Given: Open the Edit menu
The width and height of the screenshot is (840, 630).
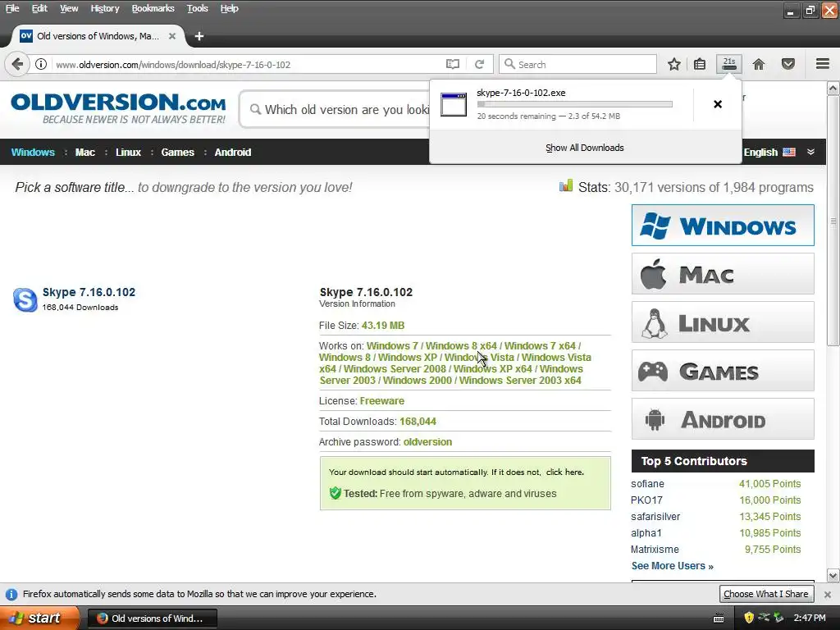Looking at the screenshot, I should pos(39,8).
